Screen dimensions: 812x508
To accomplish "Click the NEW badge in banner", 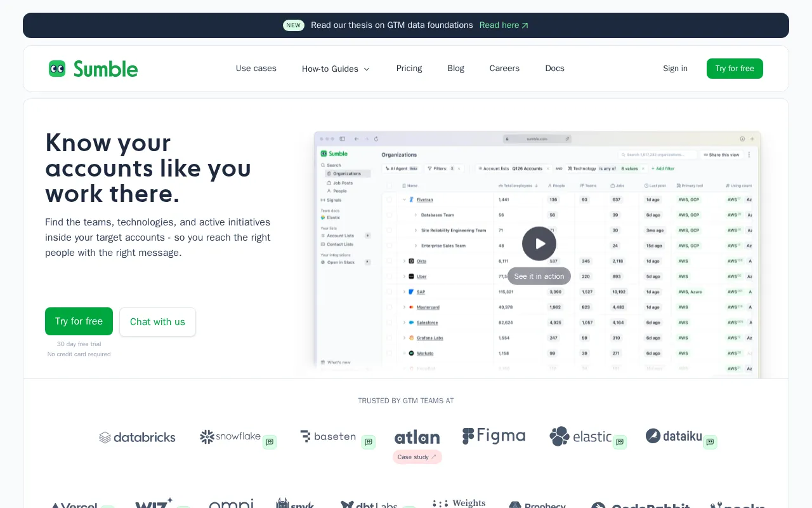I will pos(293,25).
